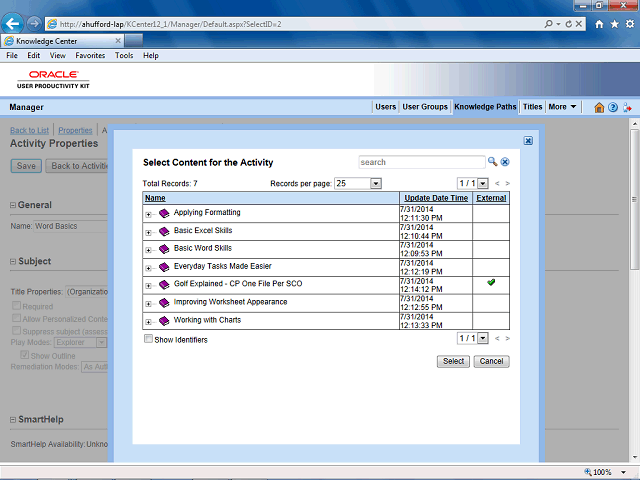
Task: Open browser Tools gear icon
Action: click(x=630, y=24)
